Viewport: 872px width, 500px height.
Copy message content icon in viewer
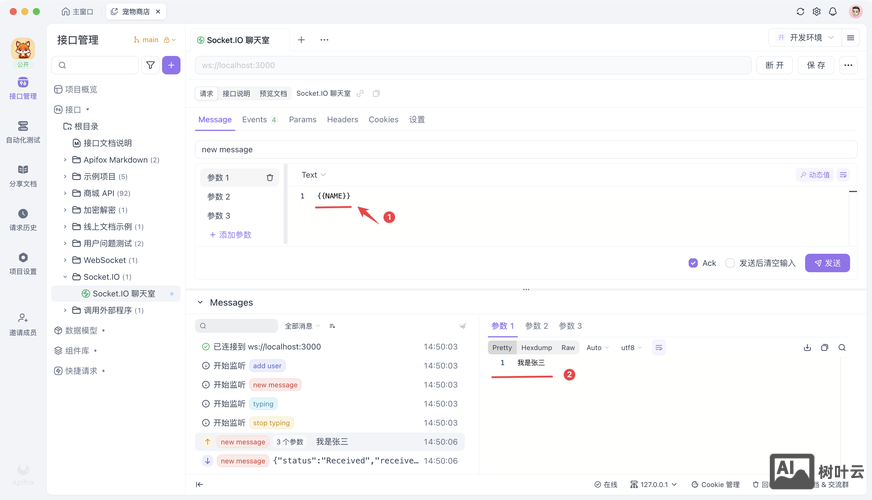824,348
